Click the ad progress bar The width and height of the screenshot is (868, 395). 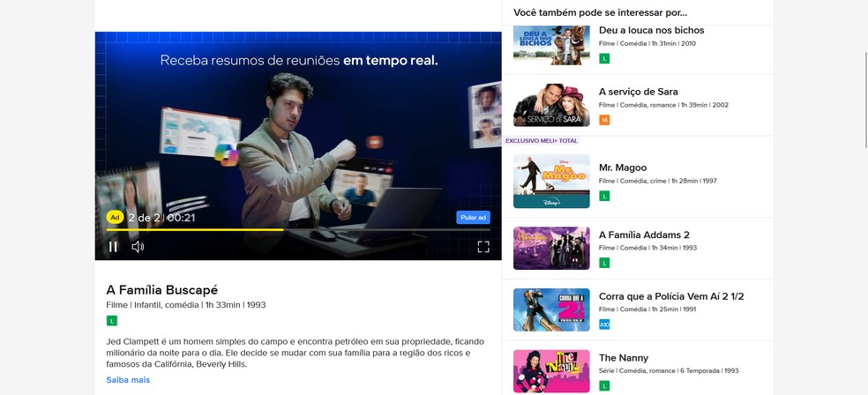click(x=298, y=229)
